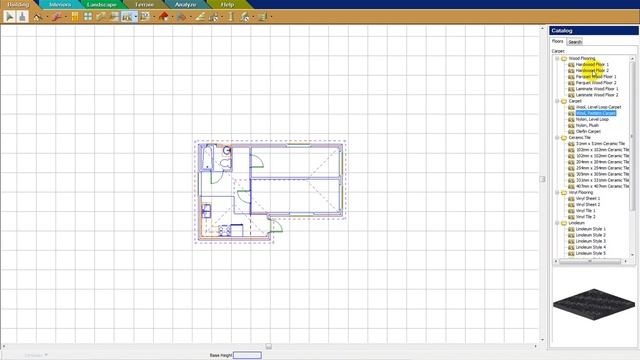
Task: Select Linoleum Style 3
Action: click(x=591, y=241)
